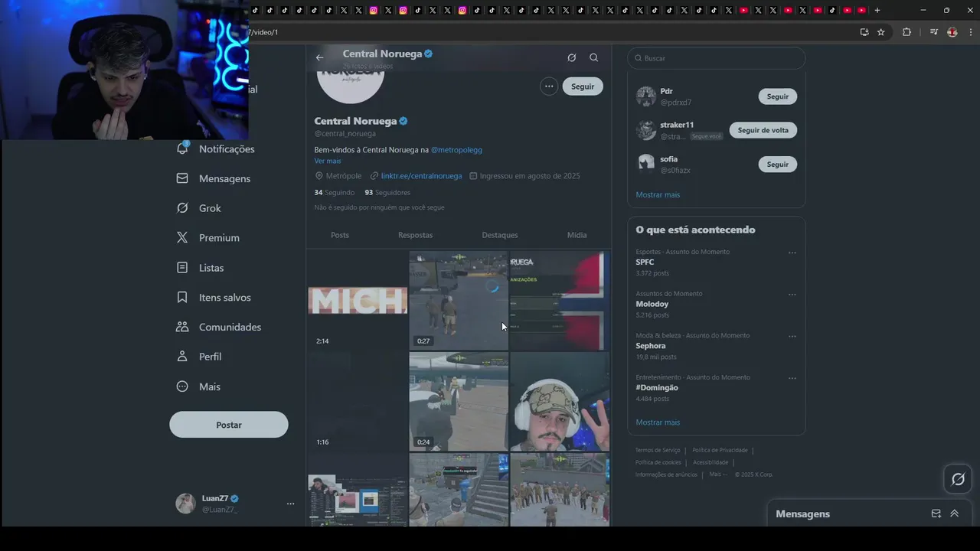Switch to the Mídia tab
The width and height of the screenshot is (980, 551).
577,235
